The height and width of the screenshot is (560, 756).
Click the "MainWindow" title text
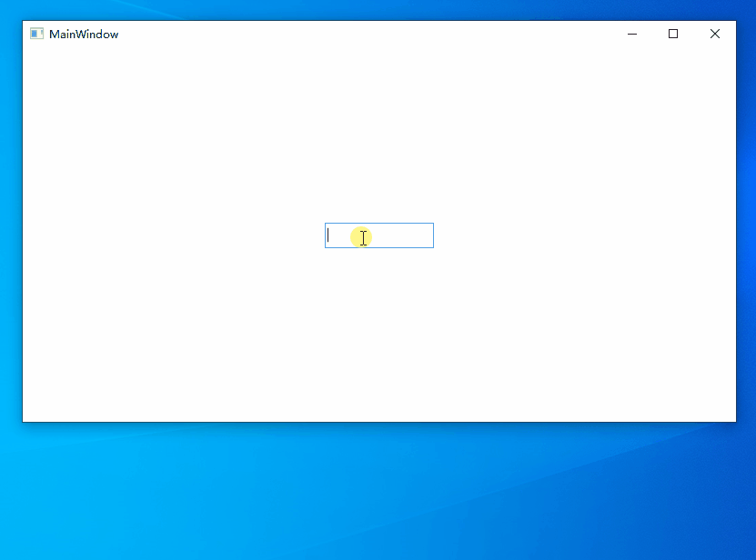pos(84,35)
